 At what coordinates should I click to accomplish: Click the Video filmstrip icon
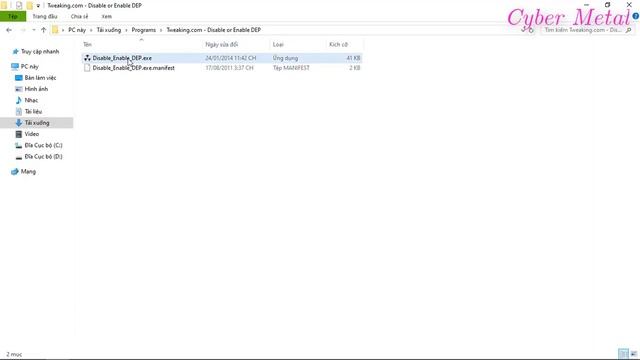click(x=19, y=134)
